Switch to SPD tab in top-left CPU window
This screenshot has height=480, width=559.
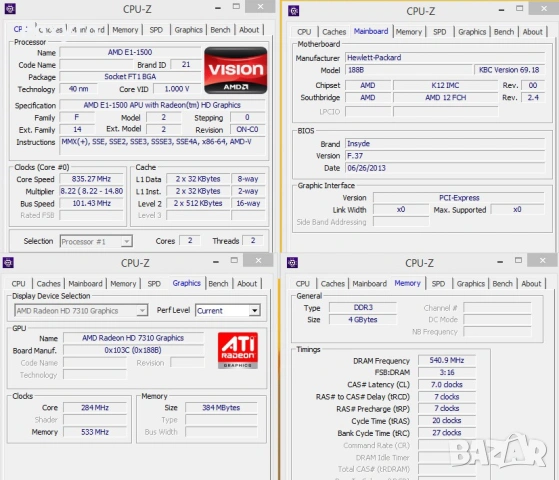pos(156,30)
